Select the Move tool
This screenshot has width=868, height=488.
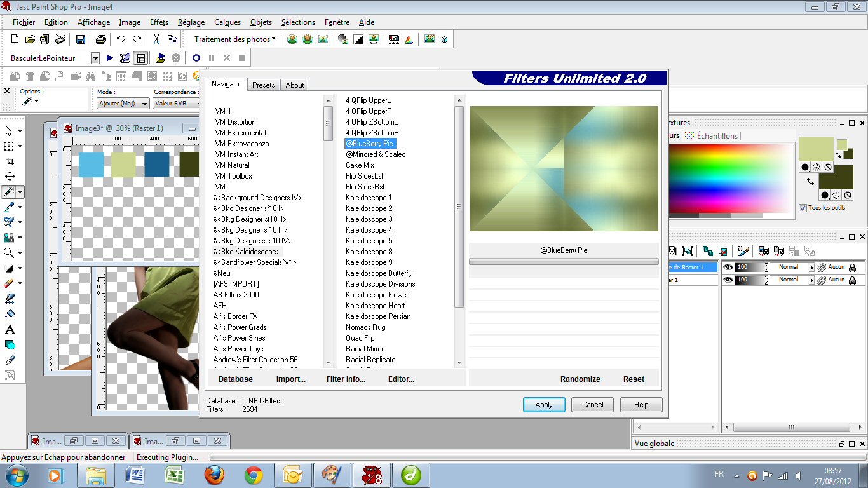pyautogui.click(x=10, y=177)
